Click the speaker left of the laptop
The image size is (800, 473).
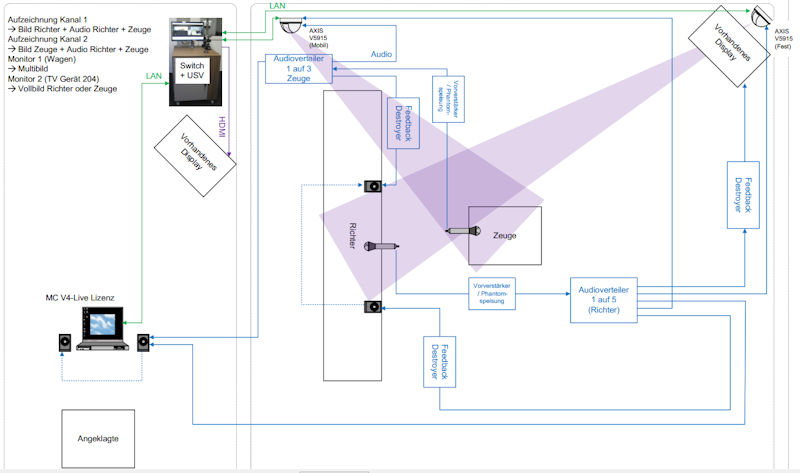64,342
